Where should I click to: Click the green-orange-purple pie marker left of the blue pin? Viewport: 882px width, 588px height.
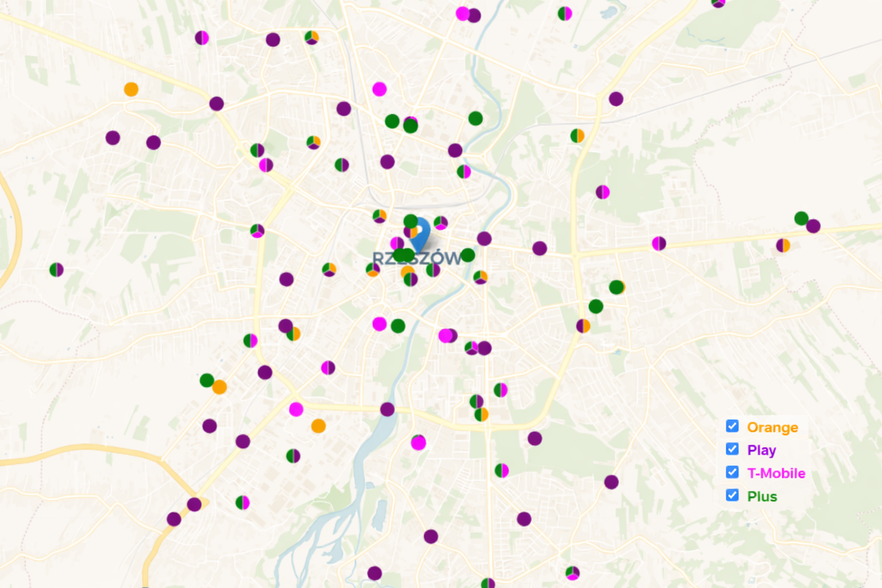(380, 216)
